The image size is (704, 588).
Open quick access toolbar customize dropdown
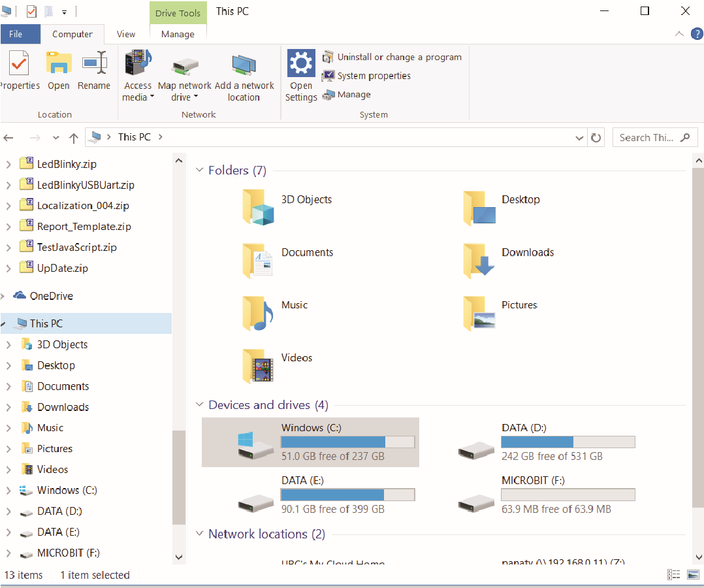pos(64,12)
